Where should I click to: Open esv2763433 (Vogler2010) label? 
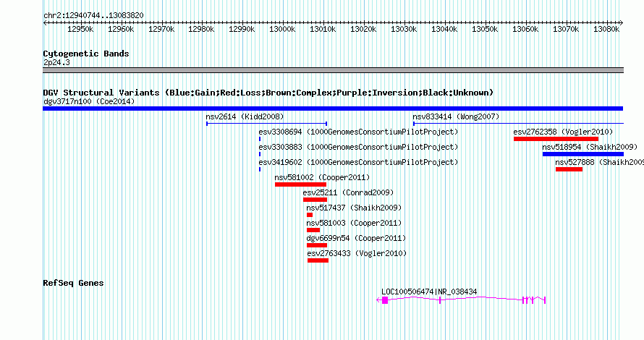[x=357, y=253]
